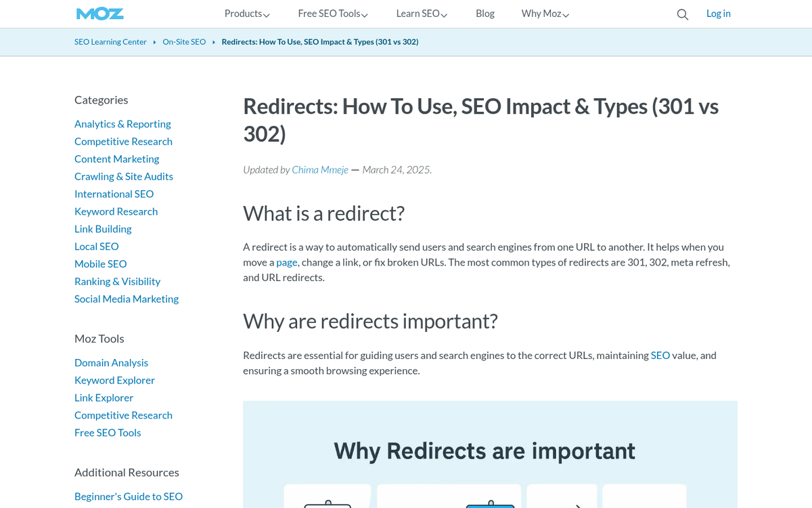This screenshot has height=508, width=812.
Task: Open the Learn SEO dropdown
Action: click(x=421, y=14)
